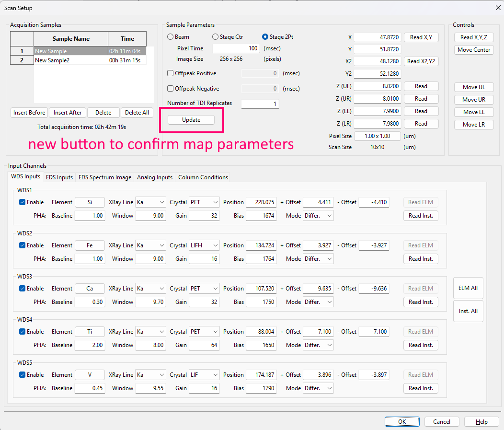504x430 pixels.
Task: Click the Pixel Time input field
Action: click(x=236, y=48)
